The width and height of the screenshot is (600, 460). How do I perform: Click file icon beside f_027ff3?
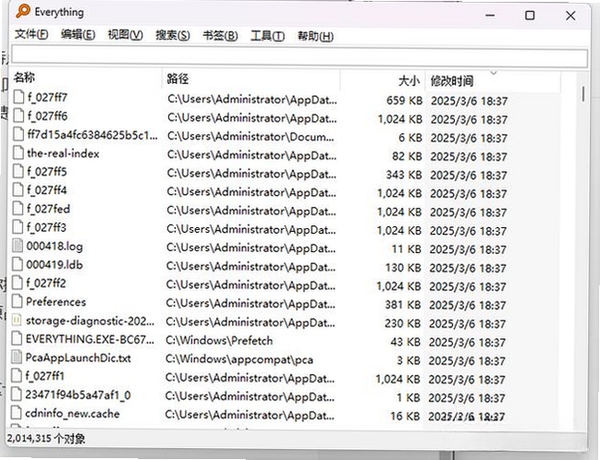tap(18, 227)
